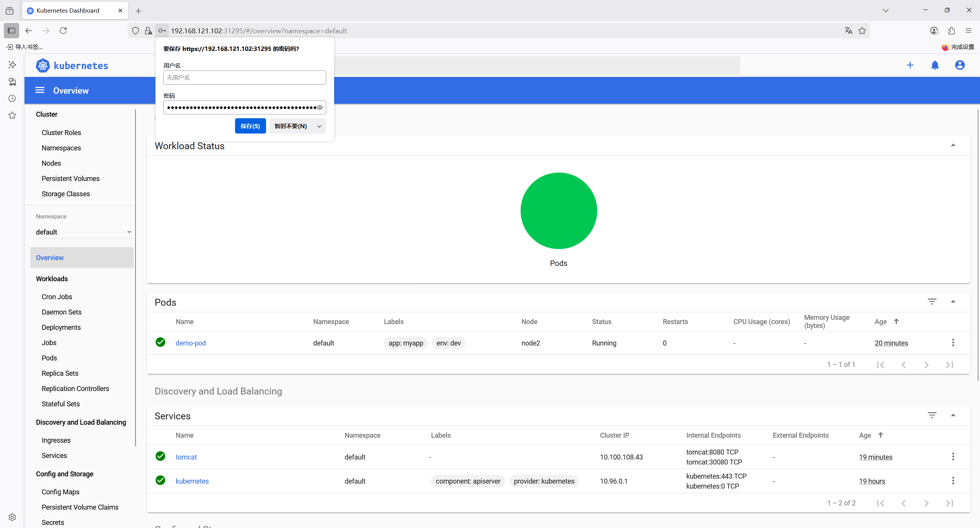
Task: Sort Pods by Age arrow
Action: (896, 321)
